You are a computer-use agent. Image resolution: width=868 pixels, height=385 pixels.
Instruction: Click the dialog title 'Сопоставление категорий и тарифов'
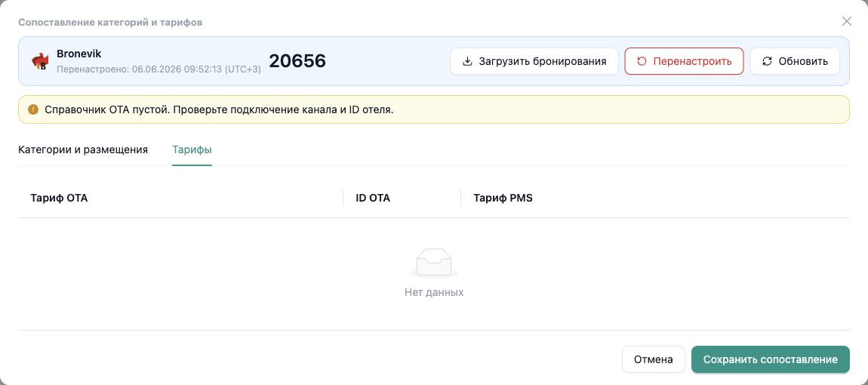click(110, 22)
